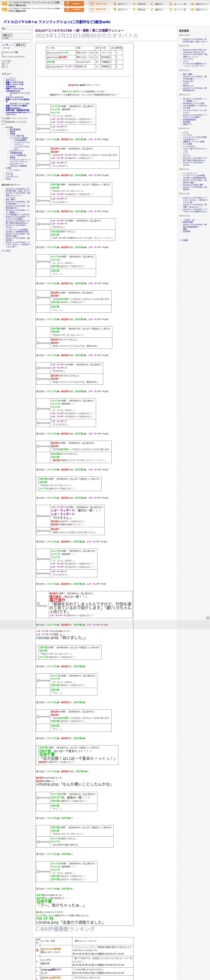Click the keyword 検索 input field
Viewport: 210px width, 980px height.
pos(16,32)
